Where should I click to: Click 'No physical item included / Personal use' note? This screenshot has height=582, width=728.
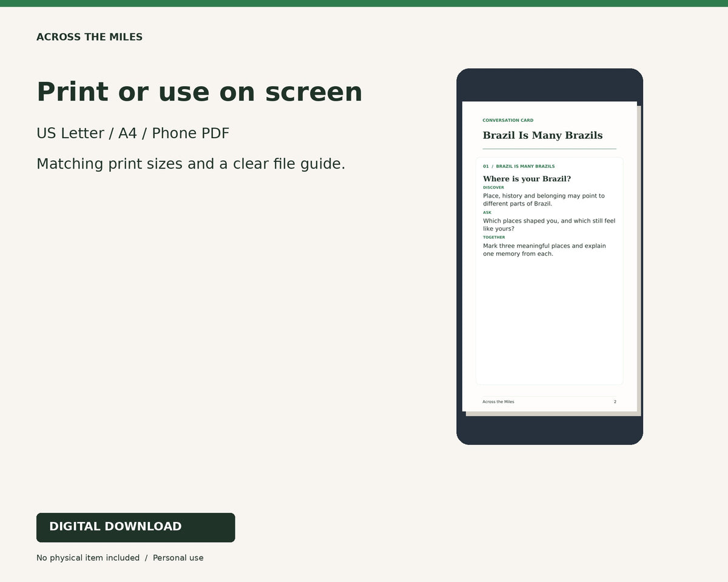tap(120, 558)
